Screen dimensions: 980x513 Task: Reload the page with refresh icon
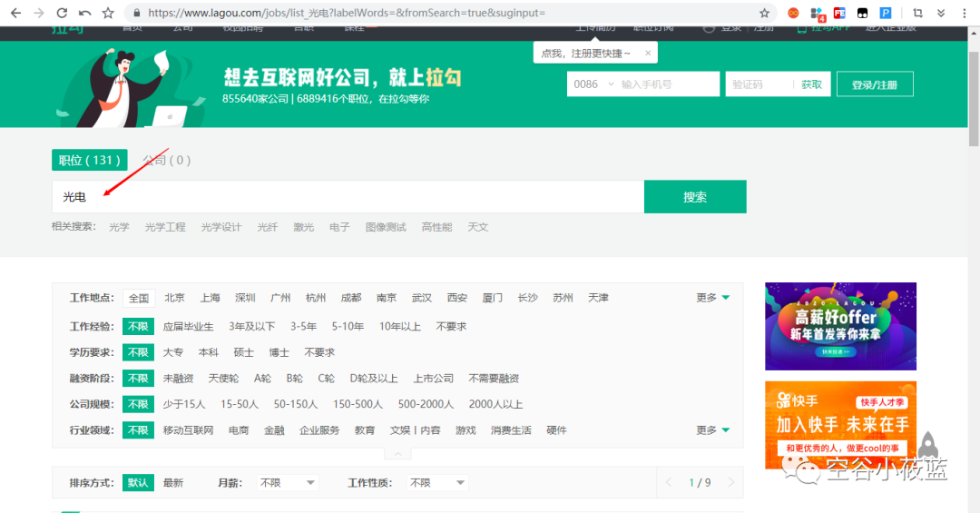click(62, 13)
